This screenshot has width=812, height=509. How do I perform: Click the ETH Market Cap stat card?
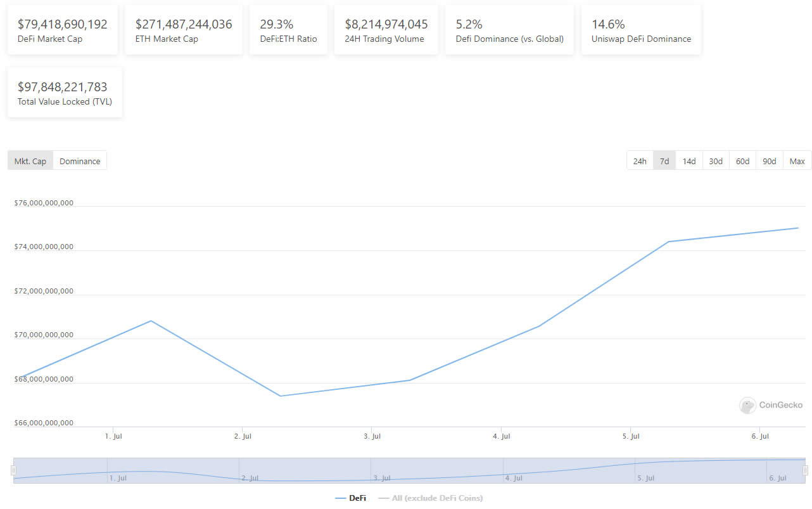click(184, 30)
